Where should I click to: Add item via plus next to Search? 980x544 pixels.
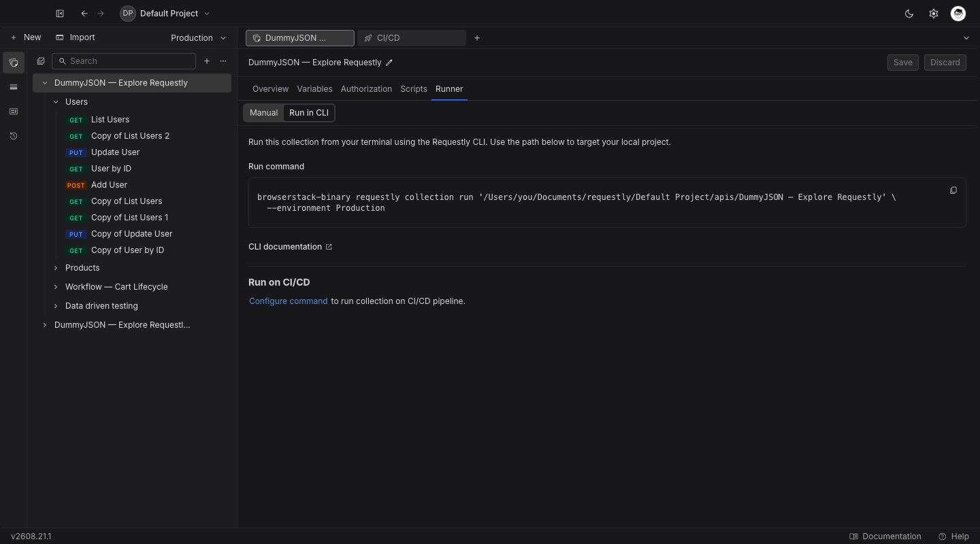[207, 61]
